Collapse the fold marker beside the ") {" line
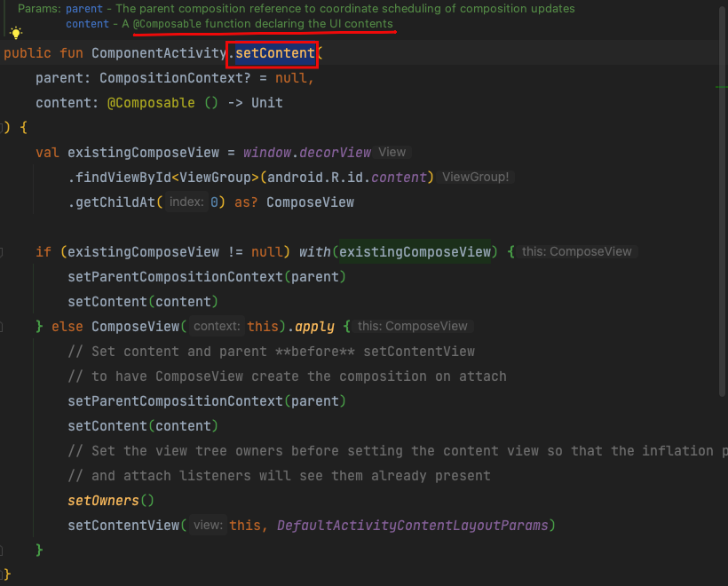Screen dimensions: 728x586 2,127
